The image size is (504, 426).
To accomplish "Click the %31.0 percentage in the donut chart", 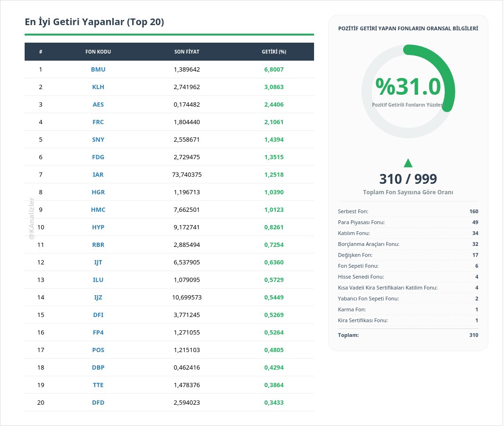I will (x=408, y=87).
